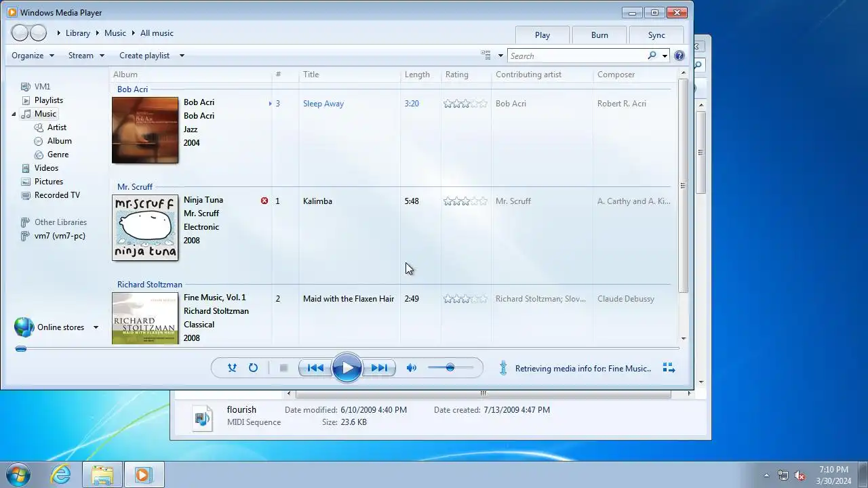Click the search magnifier icon
The height and width of the screenshot is (488, 868).
652,56
